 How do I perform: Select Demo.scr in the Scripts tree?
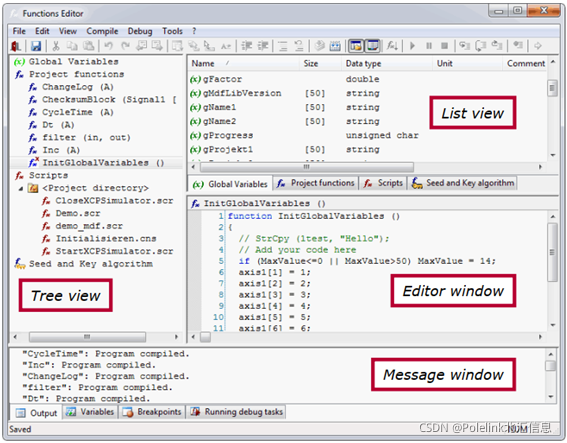(78, 213)
